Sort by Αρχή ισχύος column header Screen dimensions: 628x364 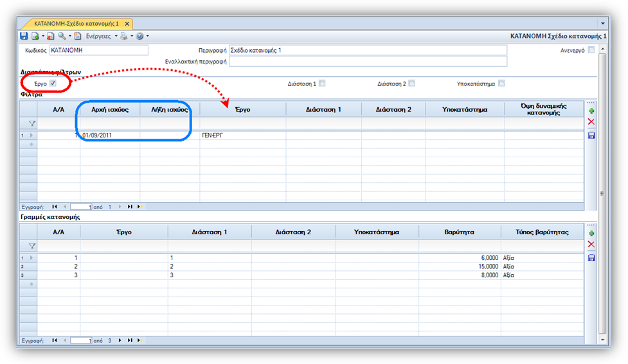click(110, 109)
